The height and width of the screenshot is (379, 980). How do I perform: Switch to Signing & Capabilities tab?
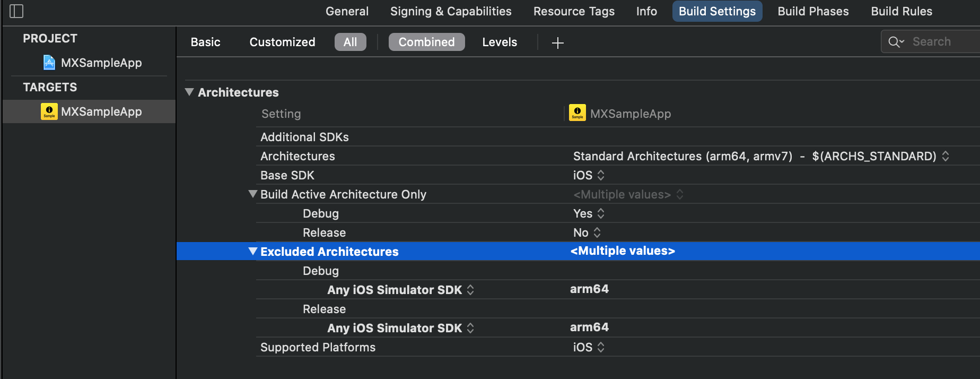pos(451,11)
